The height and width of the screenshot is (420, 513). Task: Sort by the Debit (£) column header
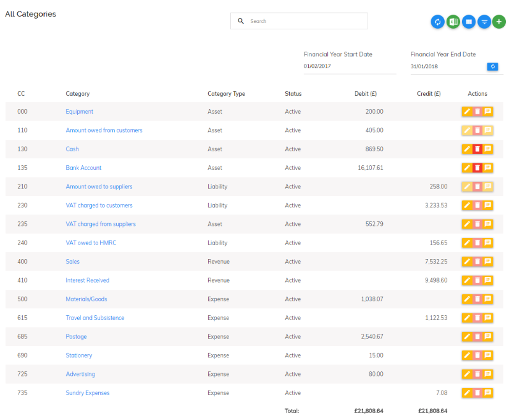[x=366, y=94]
